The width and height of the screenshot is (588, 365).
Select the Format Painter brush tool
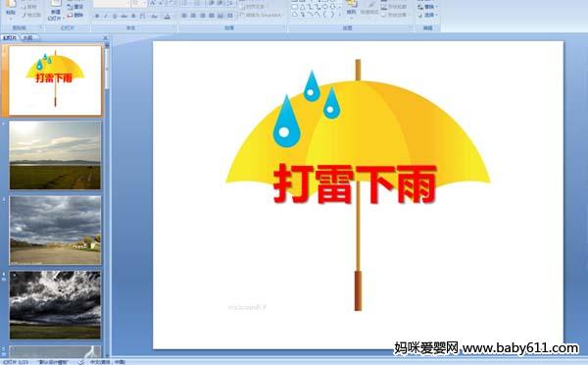31,15
